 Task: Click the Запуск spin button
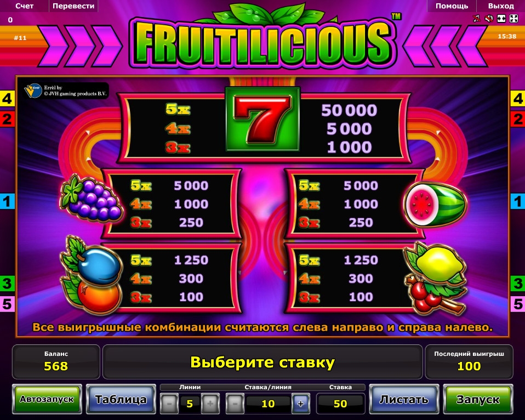478,399
